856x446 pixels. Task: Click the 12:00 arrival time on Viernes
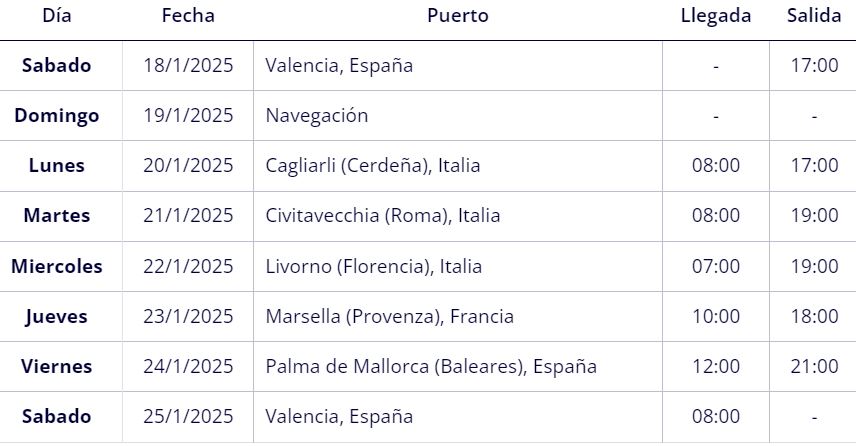coord(716,366)
